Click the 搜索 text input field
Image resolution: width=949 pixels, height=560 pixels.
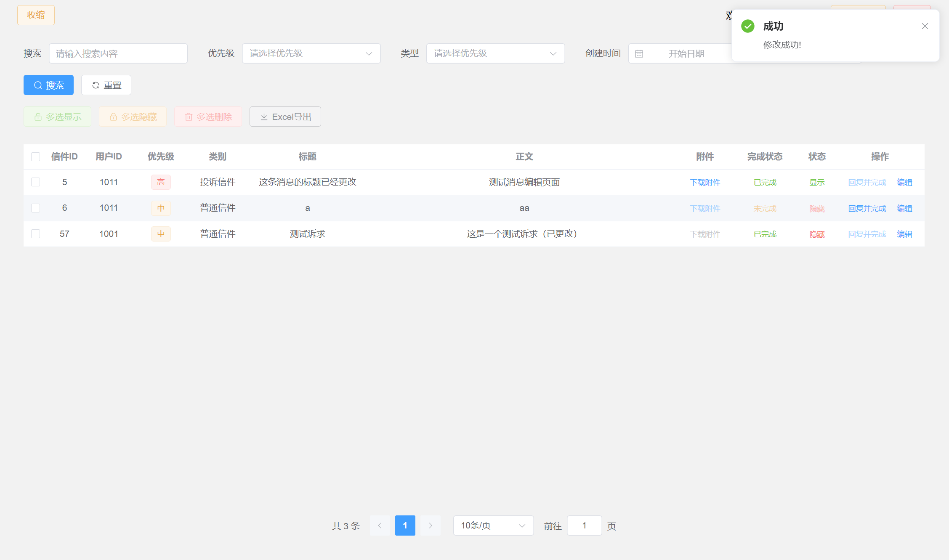click(118, 53)
